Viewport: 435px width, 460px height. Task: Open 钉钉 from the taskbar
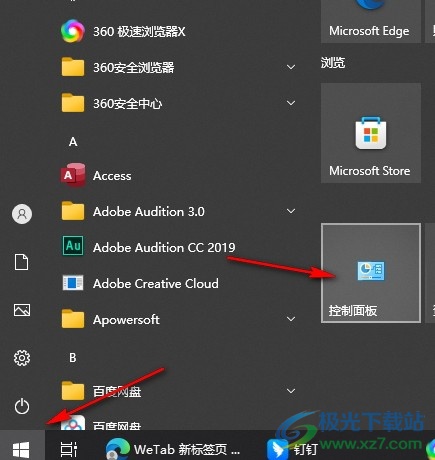click(292, 449)
